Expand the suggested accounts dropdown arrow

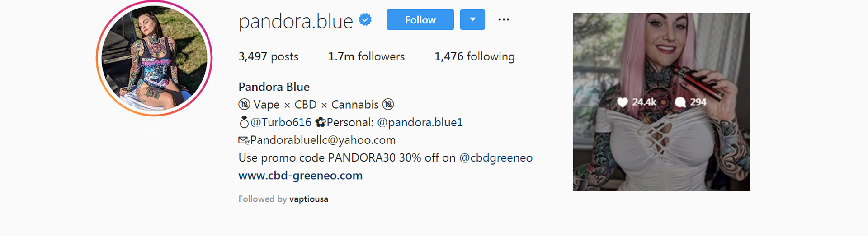[472, 19]
